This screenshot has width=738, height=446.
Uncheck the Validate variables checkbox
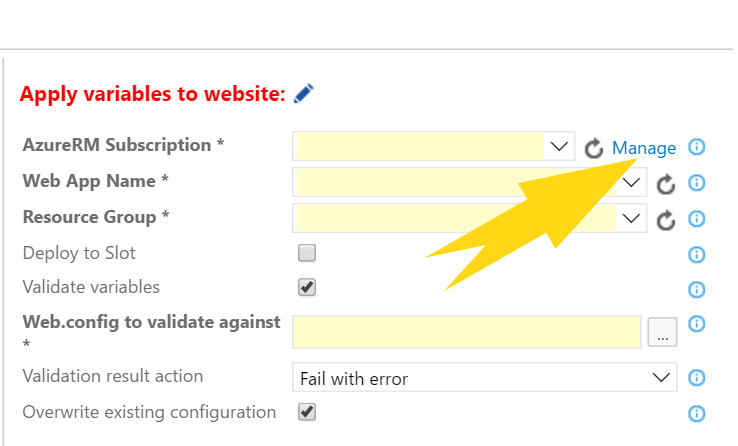[307, 287]
